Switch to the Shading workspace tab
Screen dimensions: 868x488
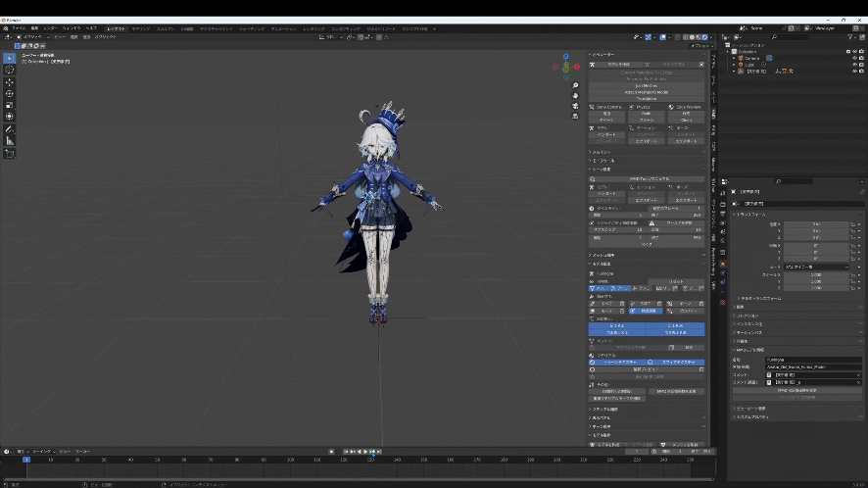(252, 28)
